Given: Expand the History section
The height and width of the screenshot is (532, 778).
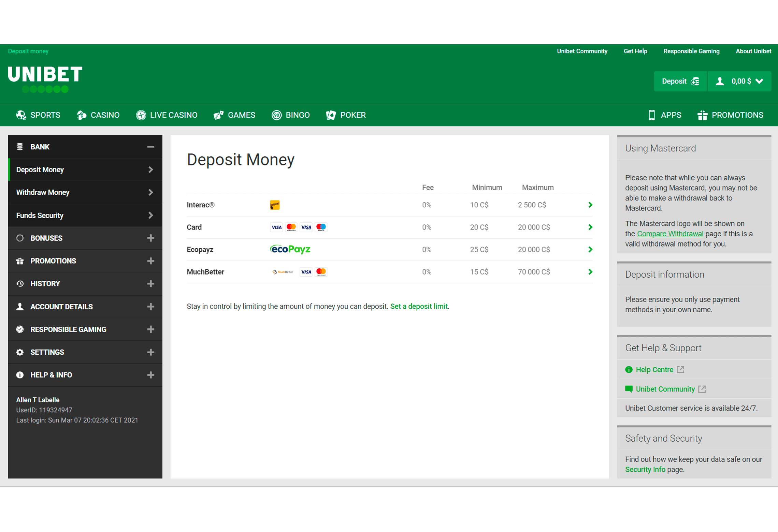Looking at the screenshot, I should [x=151, y=284].
